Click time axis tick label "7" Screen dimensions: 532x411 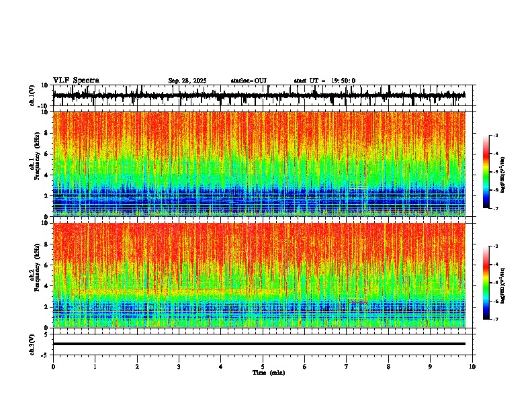point(347,367)
